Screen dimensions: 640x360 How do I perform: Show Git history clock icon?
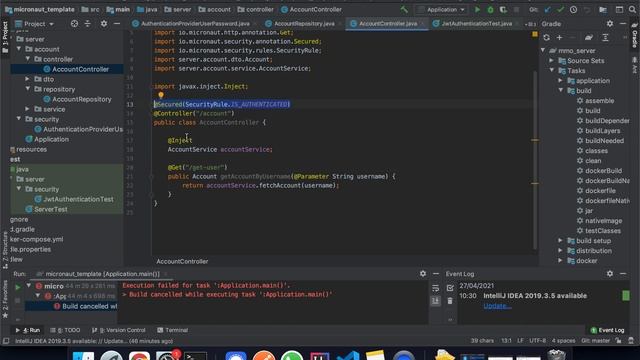click(573, 9)
